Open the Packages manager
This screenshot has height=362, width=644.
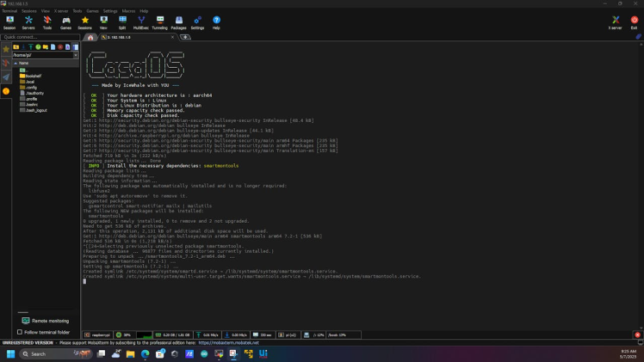click(179, 21)
